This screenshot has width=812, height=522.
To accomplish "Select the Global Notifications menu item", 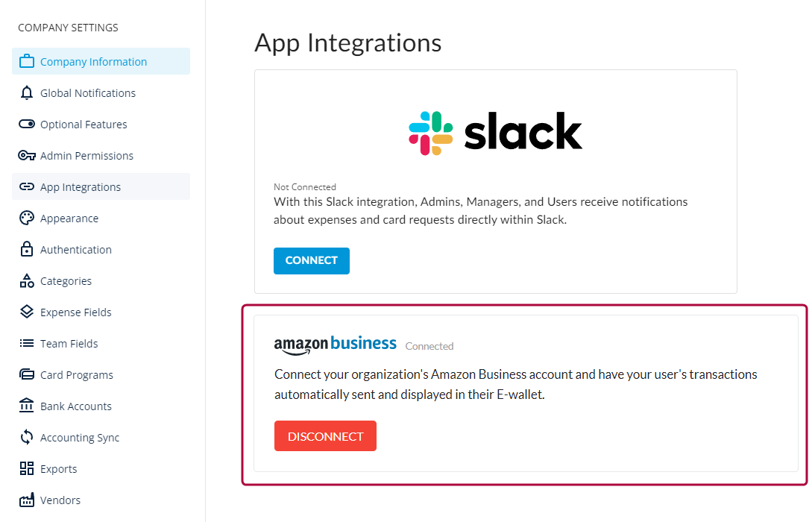I will coord(87,93).
